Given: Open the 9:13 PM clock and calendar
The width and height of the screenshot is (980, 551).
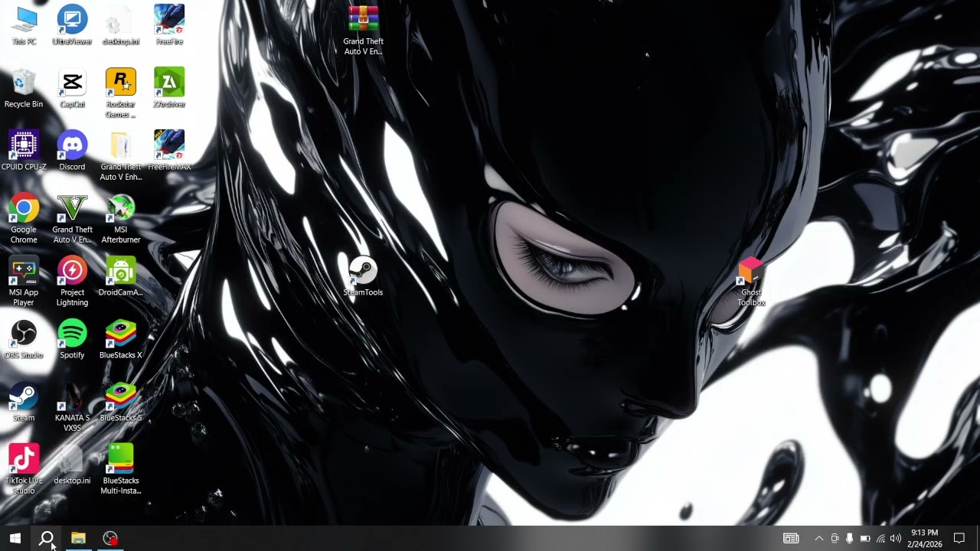Looking at the screenshot, I should [924, 538].
